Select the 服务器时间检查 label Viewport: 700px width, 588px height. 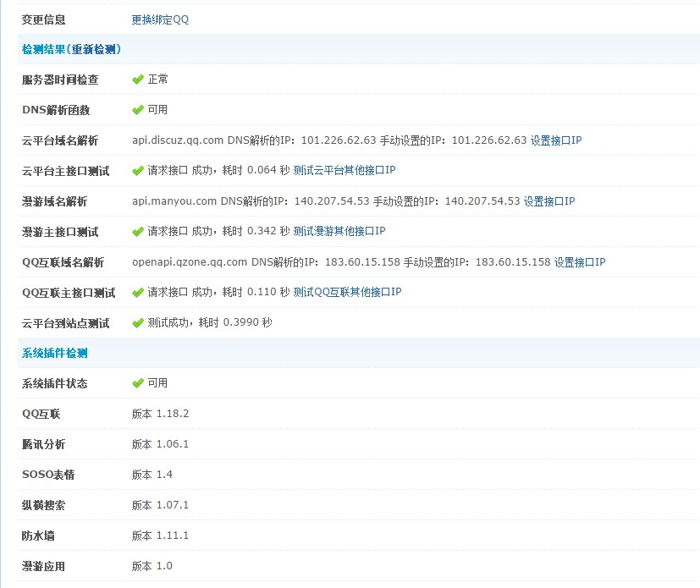click(60, 80)
